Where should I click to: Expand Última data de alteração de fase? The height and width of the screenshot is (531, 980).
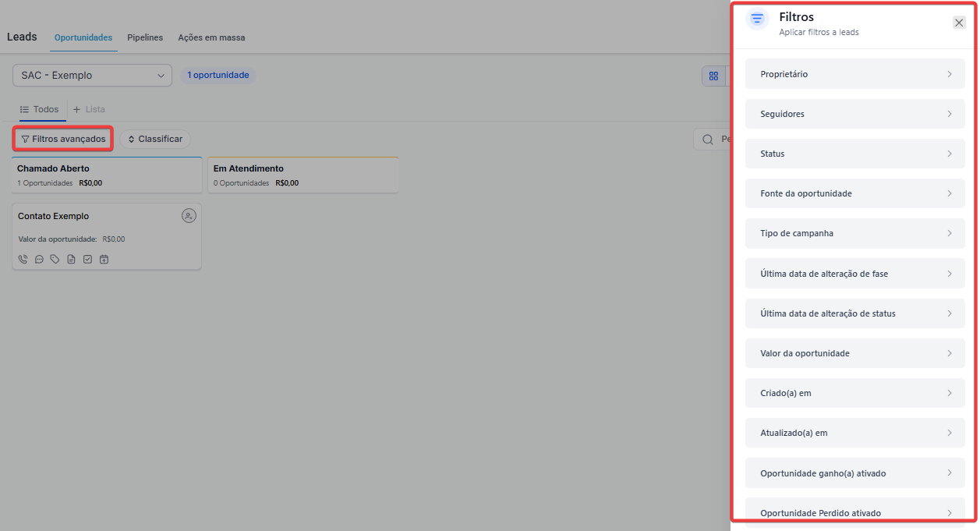pos(855,274)
